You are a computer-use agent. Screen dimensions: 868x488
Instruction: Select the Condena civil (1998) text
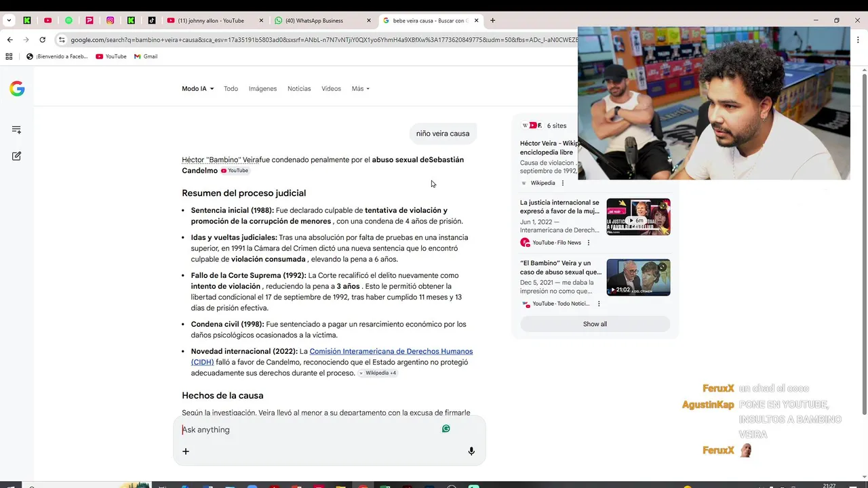pos(228,325)
